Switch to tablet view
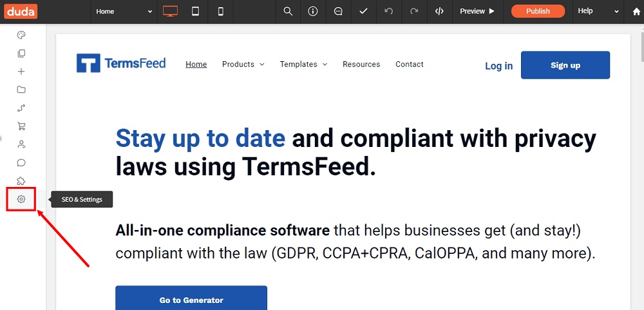This screenshot has width=644, height=310. coord(196,12)
